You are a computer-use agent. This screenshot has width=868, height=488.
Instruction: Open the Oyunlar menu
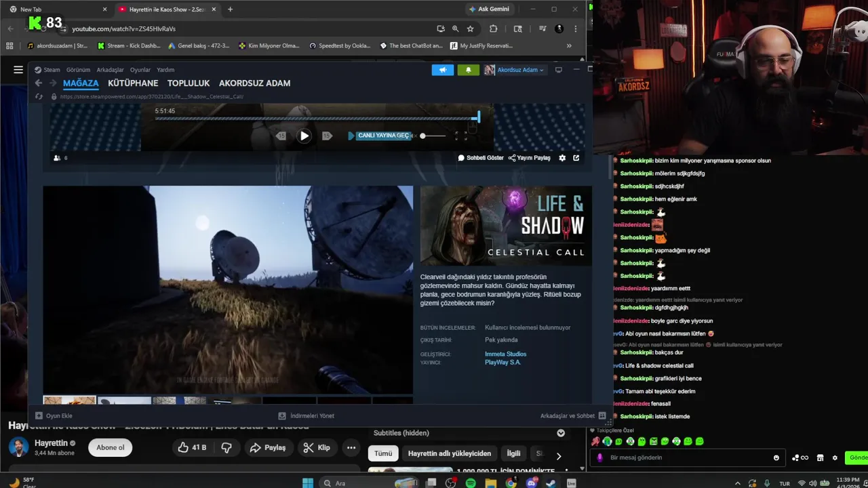tap(140, 70)
